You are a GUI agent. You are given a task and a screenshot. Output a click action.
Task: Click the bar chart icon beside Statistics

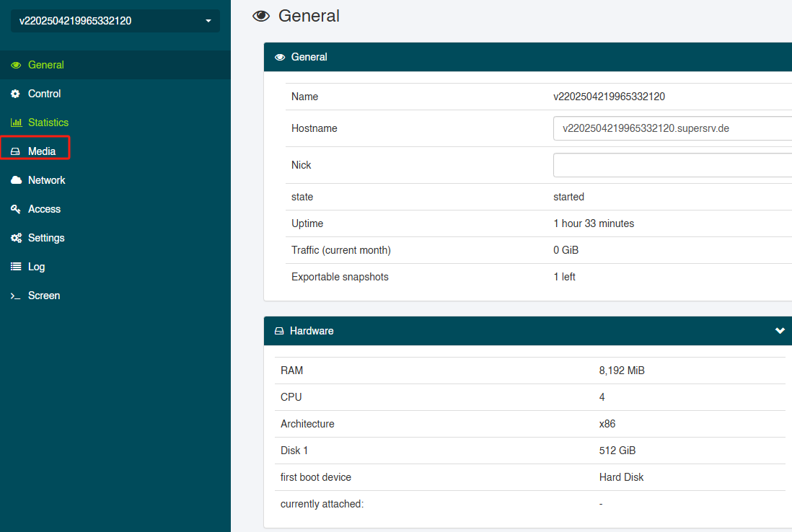coord(15,123)
